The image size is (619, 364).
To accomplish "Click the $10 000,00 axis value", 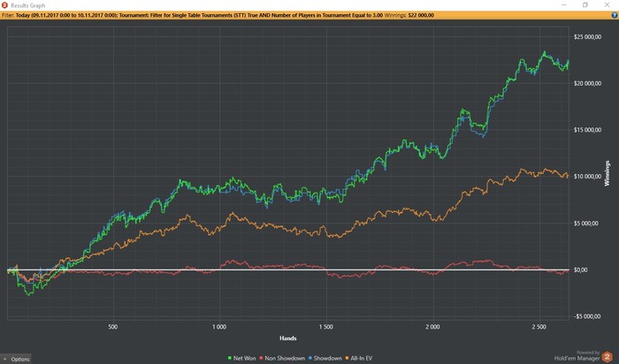I will click(x=587, y=177).
